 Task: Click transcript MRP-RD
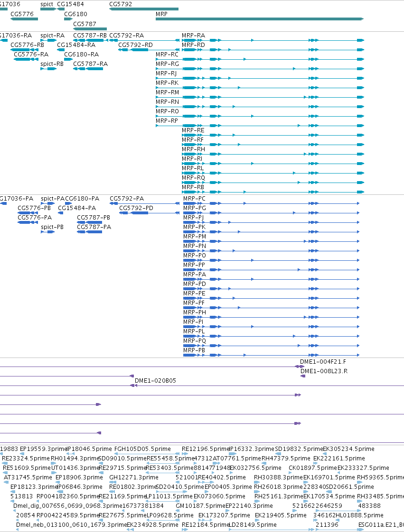[x=193, y=45]
